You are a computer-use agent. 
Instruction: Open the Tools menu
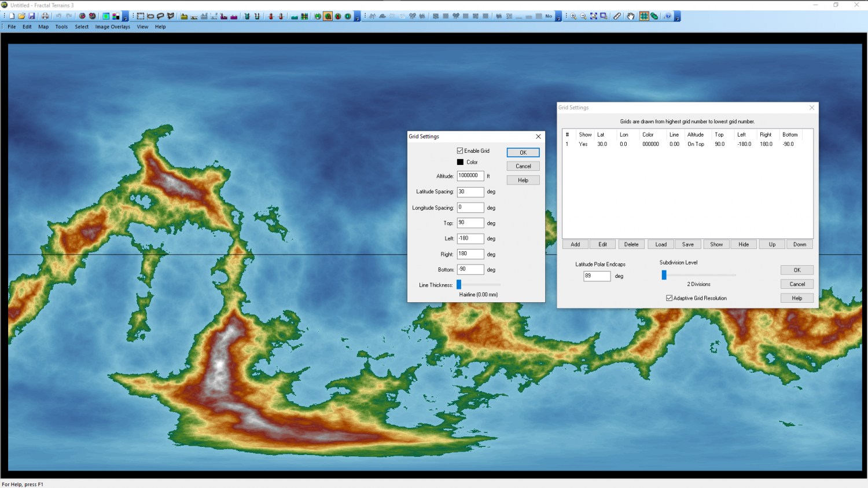pos(61,27)
